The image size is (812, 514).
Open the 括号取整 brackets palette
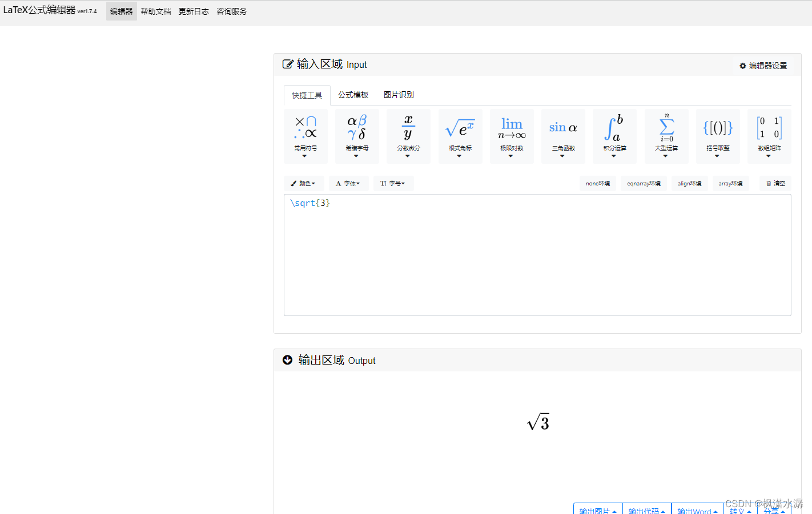click(718, 136)
